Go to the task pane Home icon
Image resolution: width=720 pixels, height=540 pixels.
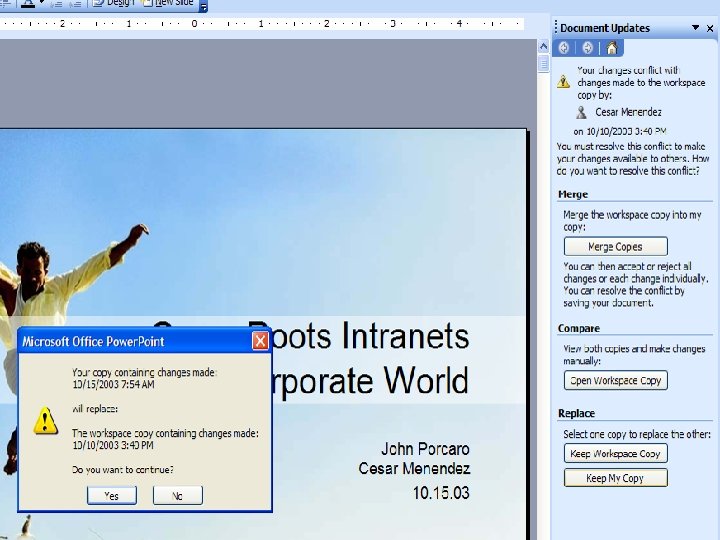[612, 48]
